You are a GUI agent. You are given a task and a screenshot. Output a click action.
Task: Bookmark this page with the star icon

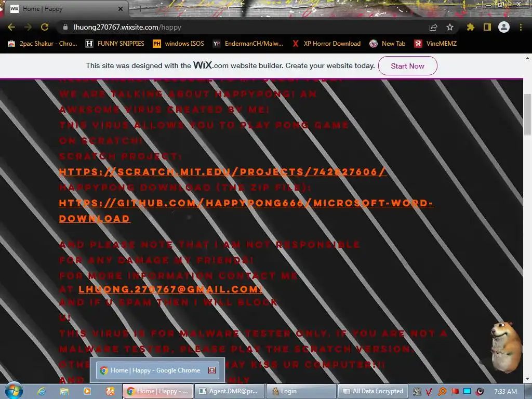pyautogui.click(x=450, y=27)
